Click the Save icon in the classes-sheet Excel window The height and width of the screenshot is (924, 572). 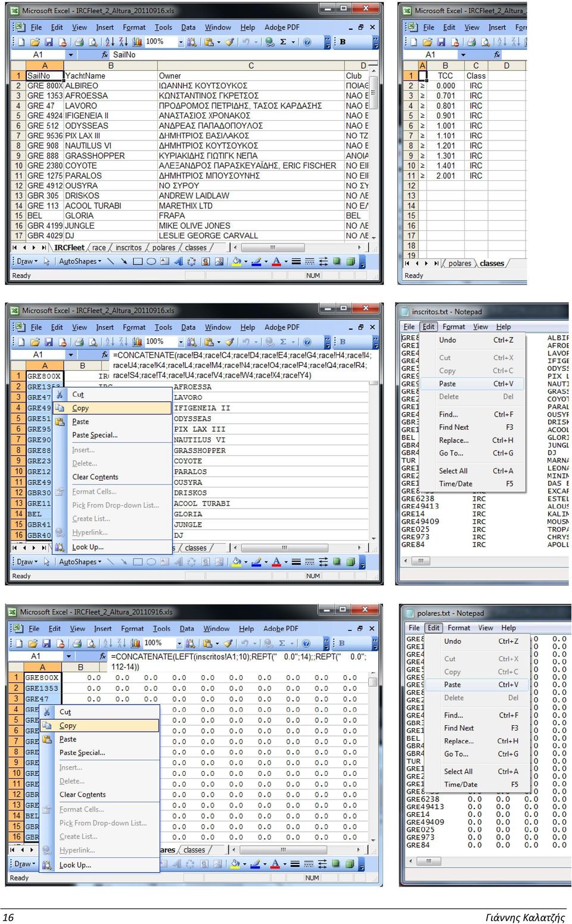point(442,42)
